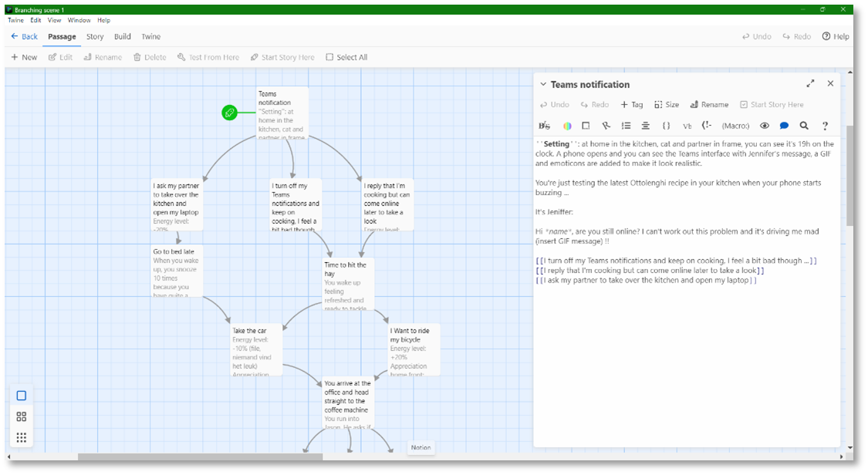Show passages as single outline view

pos(21,396)
